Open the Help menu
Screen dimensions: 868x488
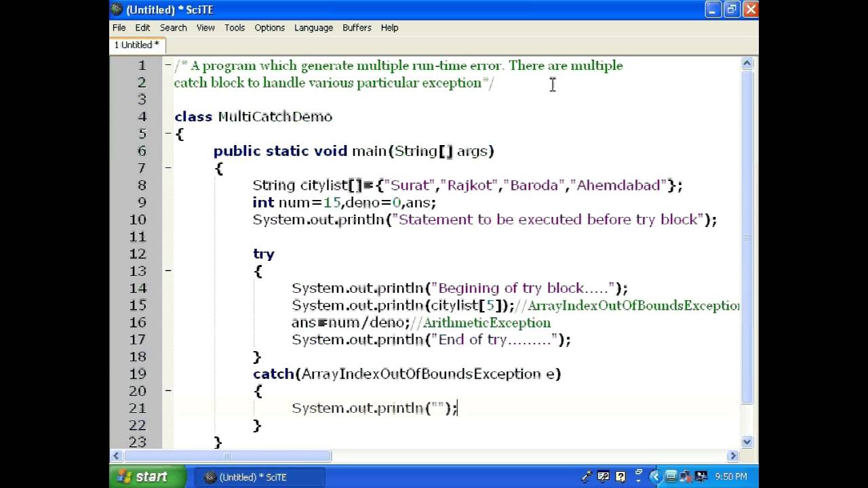[389, 28]
